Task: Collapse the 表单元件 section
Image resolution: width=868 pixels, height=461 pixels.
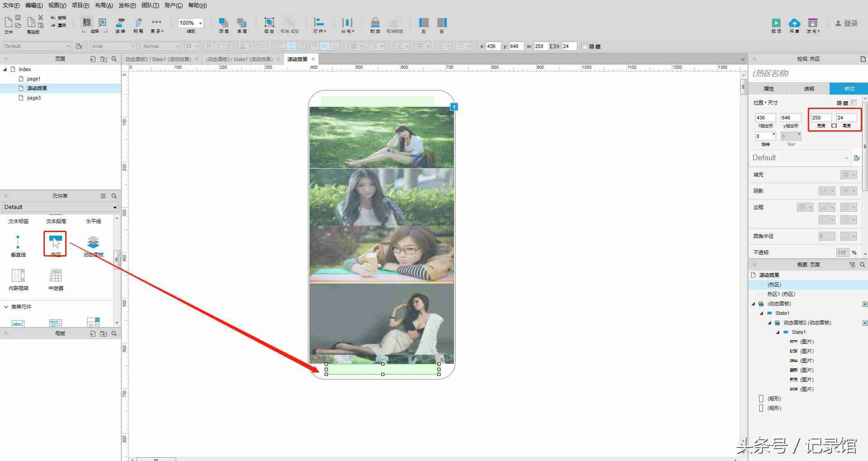Action: coord(6,307)
